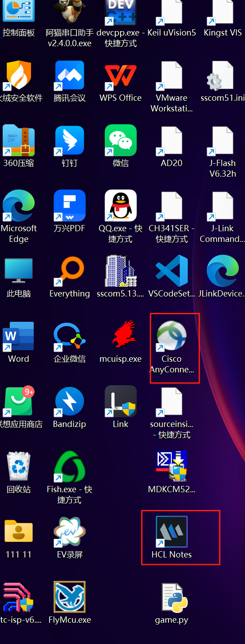The image size is (245, 644).
Task: Select game.py Python file
Action: coord(174,598)
